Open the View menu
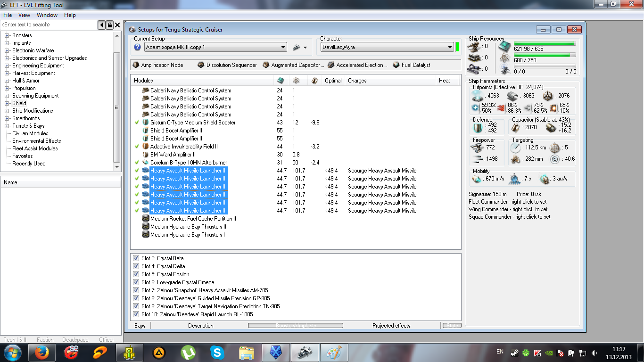 24,15
